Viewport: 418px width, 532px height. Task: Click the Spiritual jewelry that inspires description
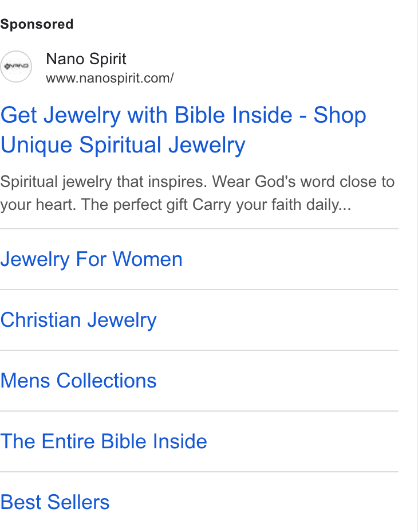pyautogui.click(x=104, y=182)
